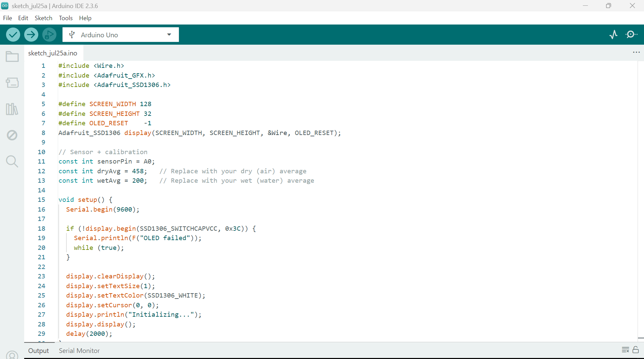Click 'display.setTextSize(1);' line
Viewport: 644px width, 359px height.
pyautogui.click(x=110, y=286)
